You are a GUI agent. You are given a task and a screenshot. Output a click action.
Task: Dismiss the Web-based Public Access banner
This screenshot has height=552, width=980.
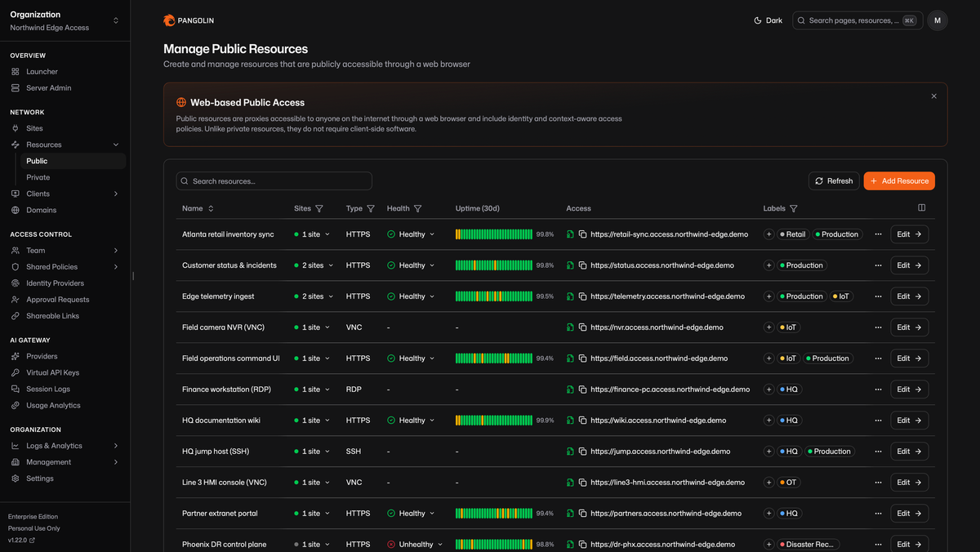934,96
